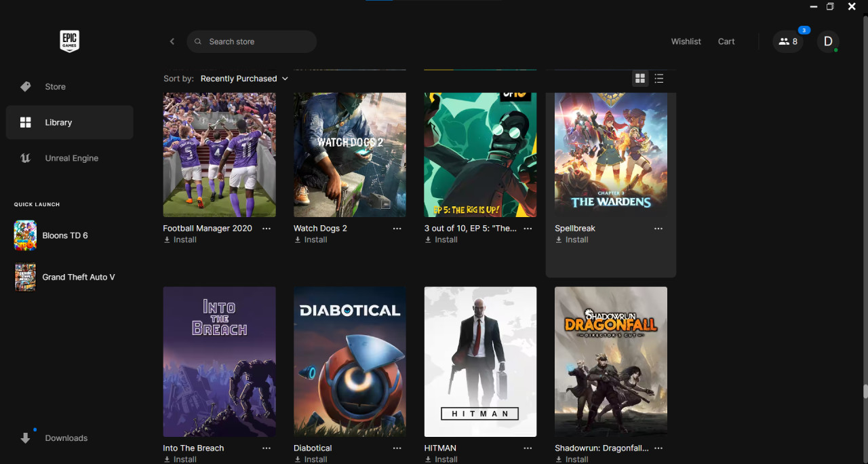Open the user profile avatar D
The width and height of the screenshot is (868, 464).
[x=827, y=41]
